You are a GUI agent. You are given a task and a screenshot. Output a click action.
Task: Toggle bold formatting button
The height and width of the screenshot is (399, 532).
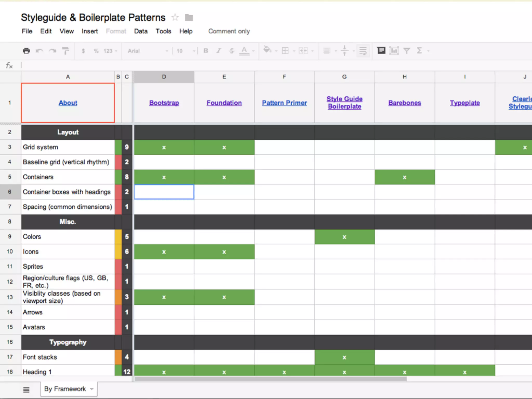click(206, 51)
